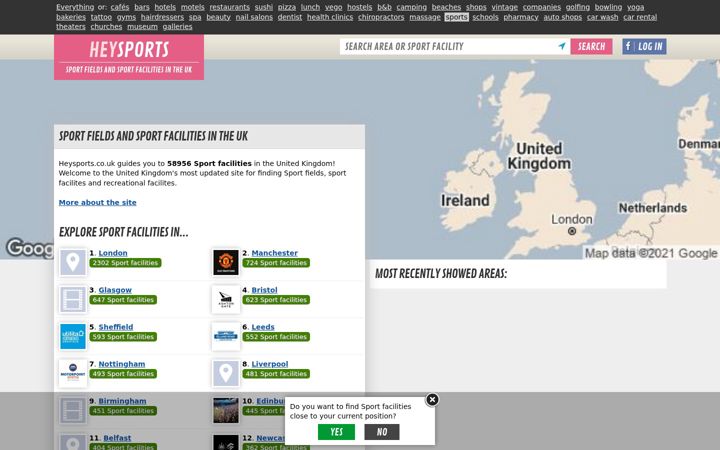Click the 481 Sport facilities badge
This screenshot has width=720, height=450.
point(276,374)
